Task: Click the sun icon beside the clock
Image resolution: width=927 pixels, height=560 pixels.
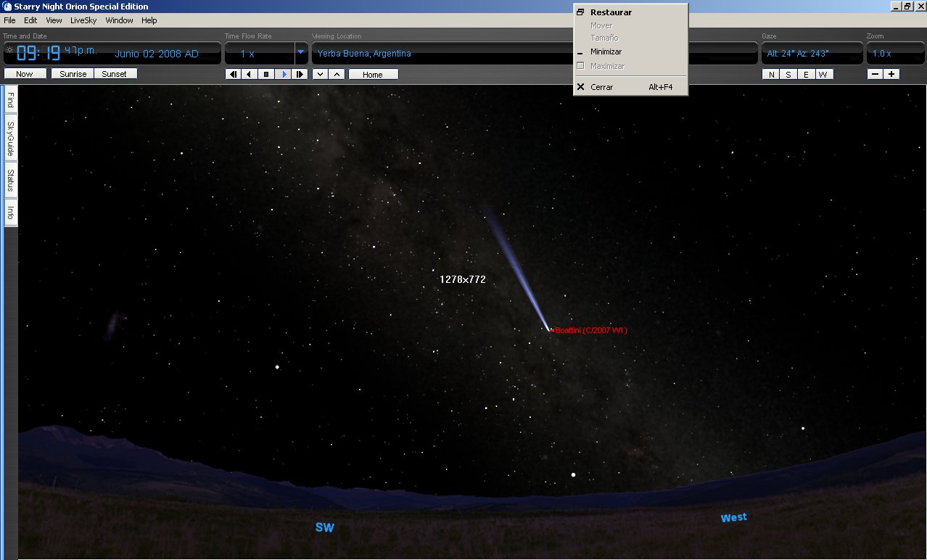Action: click(x=9, y=50)
